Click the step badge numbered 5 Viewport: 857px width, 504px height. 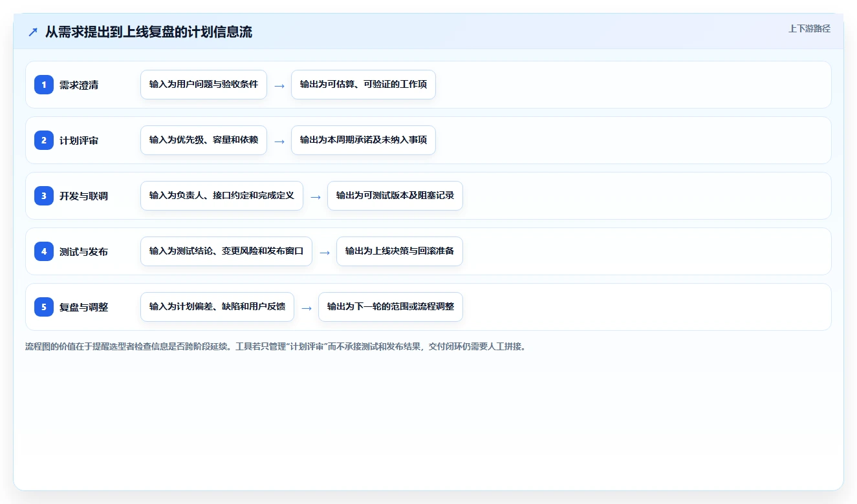(x=44, y=307)
